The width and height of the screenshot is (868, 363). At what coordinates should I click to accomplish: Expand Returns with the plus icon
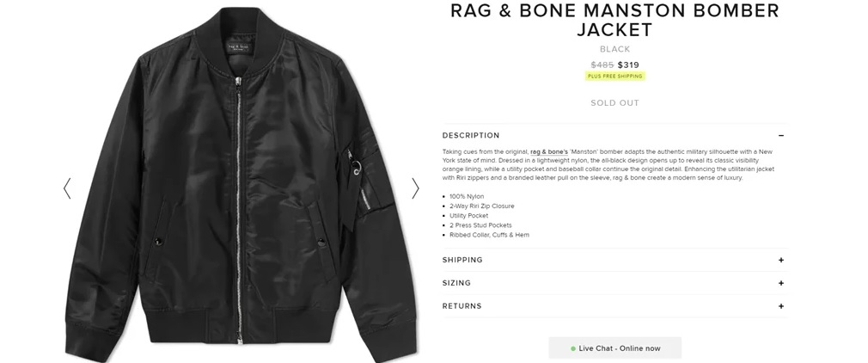click(781, 306)
